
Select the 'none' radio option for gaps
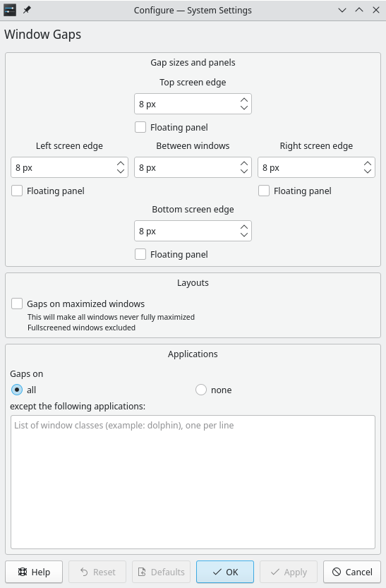coord(201,390)
